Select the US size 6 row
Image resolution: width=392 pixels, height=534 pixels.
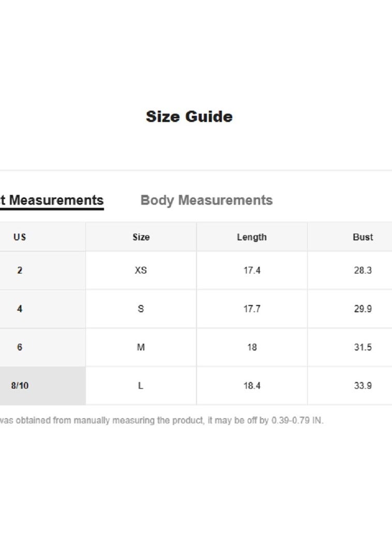coord(20,347)
